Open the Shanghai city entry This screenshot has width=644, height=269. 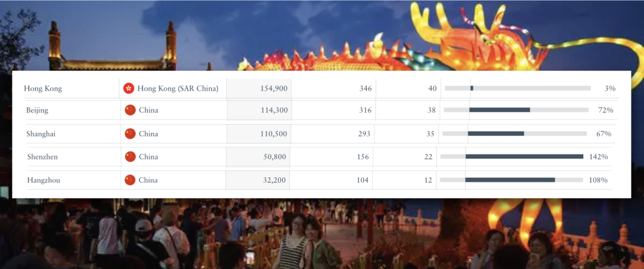click(41, 134)
